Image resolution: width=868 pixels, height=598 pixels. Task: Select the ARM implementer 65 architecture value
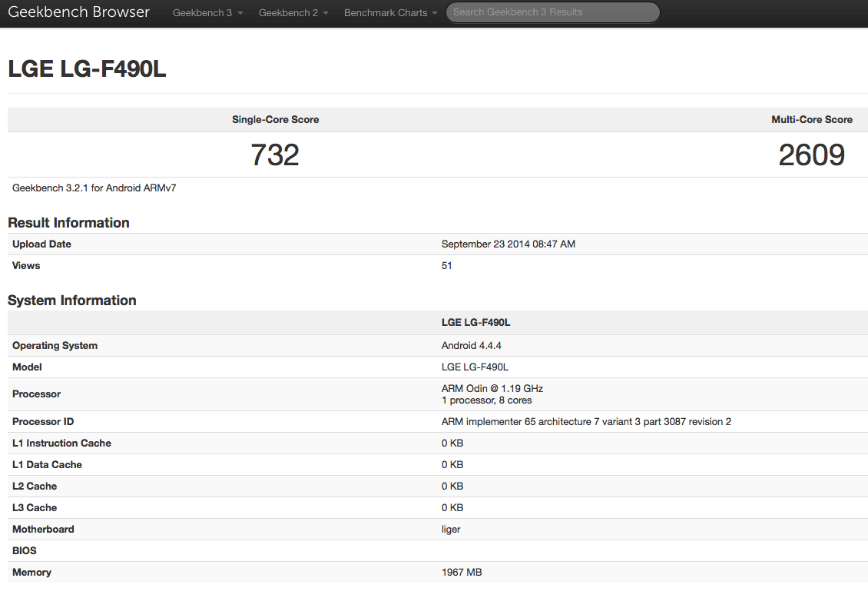(x=586, y=422)
